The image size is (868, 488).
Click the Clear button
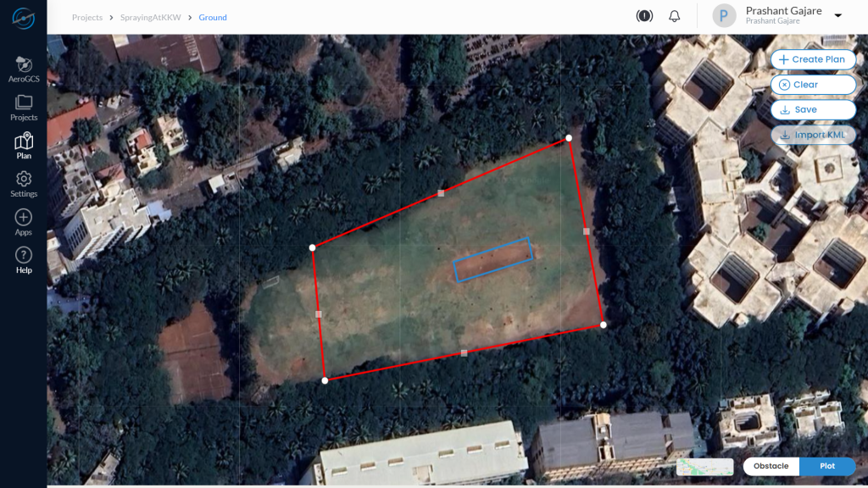click(x=813, y=85)
